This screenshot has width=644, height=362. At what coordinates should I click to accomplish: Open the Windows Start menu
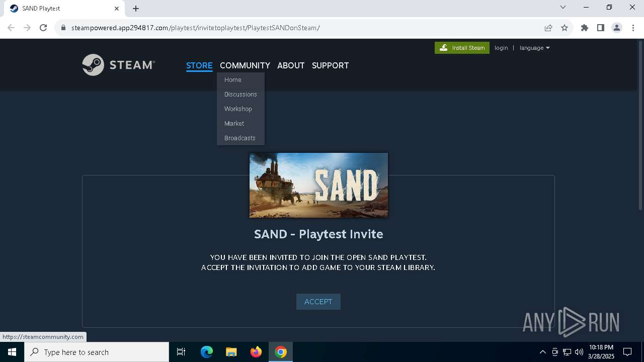12,352
